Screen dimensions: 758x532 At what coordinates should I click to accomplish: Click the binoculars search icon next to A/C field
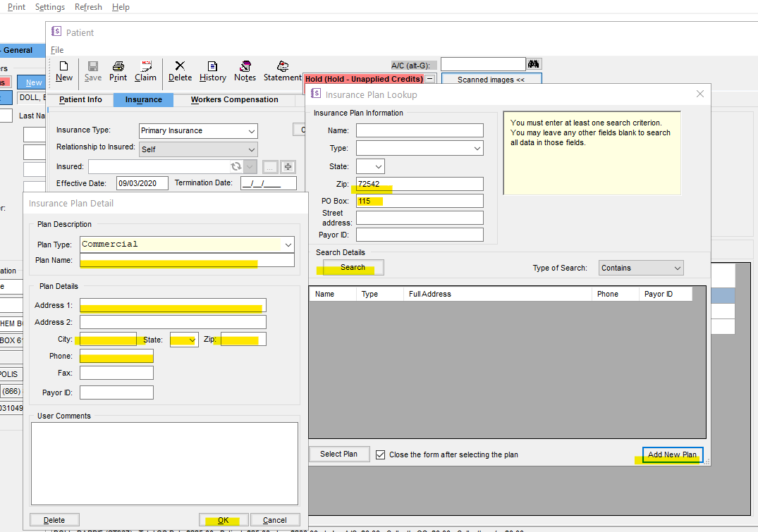click(x=534, y=64)
